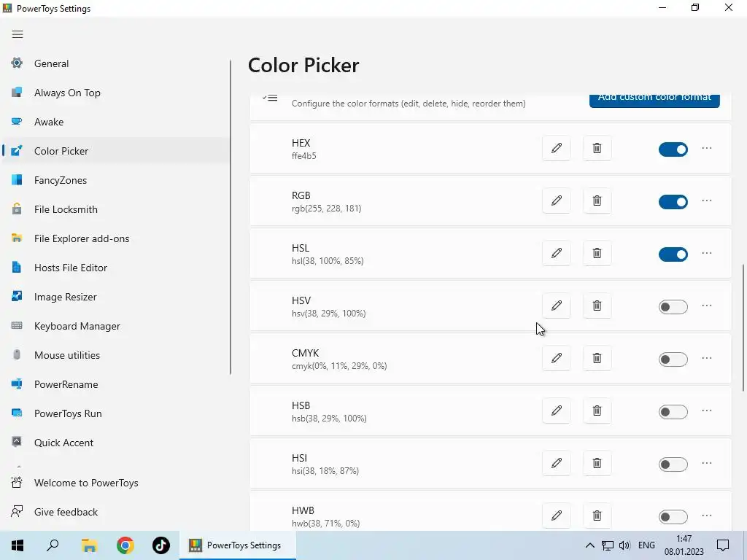Edit the HWB color format

556,516
